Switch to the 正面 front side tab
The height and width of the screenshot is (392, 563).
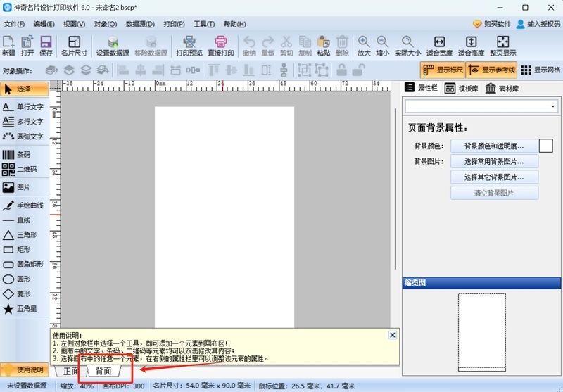[x=70, y=371]
